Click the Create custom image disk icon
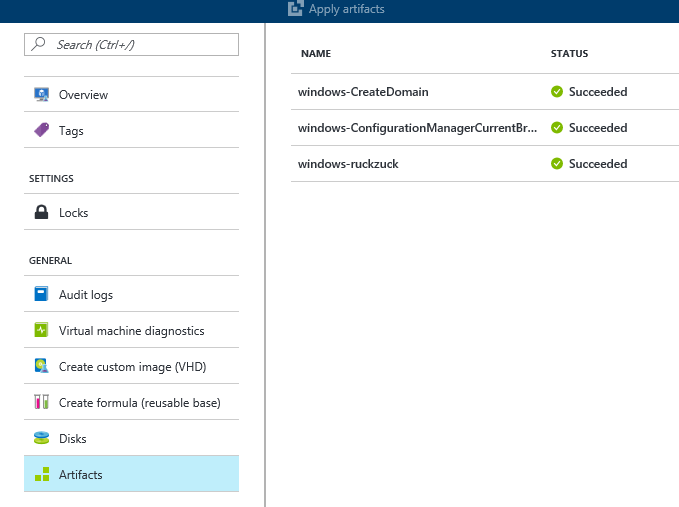 coord(42,366)
